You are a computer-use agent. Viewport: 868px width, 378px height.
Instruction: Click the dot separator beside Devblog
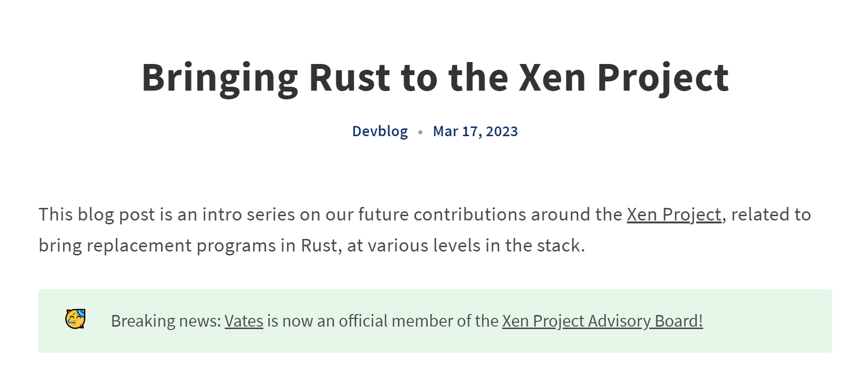click(x=420, y=132)
